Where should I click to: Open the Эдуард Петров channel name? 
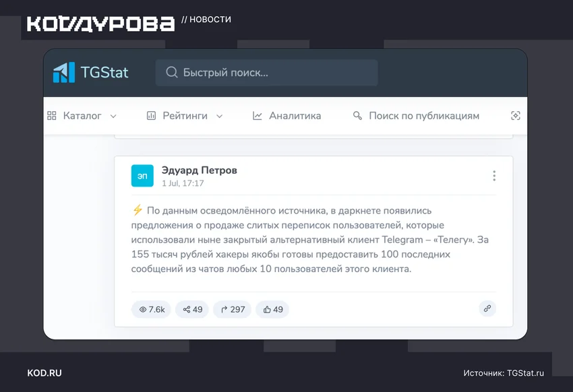click(199, 170)
